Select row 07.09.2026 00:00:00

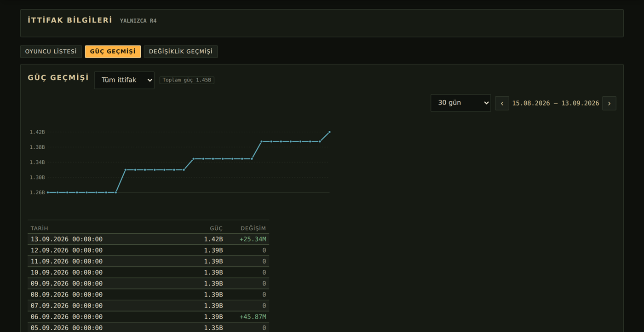pyautogui.click(x=148, y=306)
